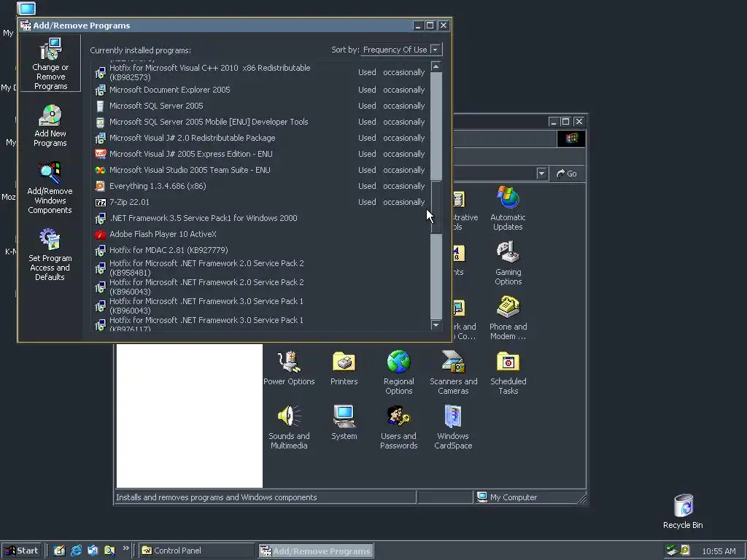Viewport: 747px width, 560px height.
Task: Open Scheduled Tasks in Control Panel
Action: pos(508,373)
